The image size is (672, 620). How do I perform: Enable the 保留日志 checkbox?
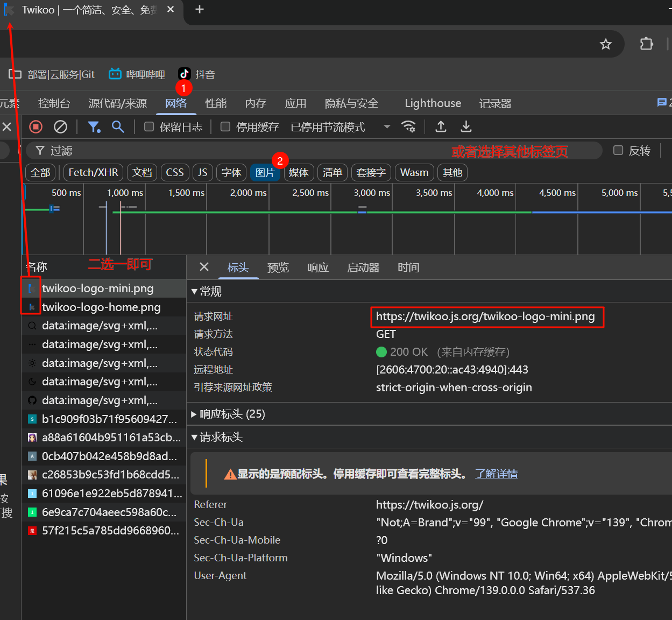coord(150,127)
